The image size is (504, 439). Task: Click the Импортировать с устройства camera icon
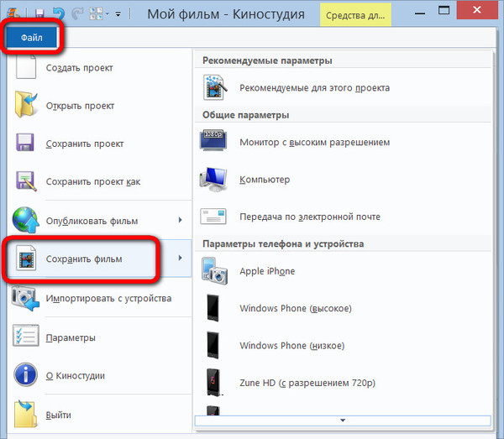(25, 299)
